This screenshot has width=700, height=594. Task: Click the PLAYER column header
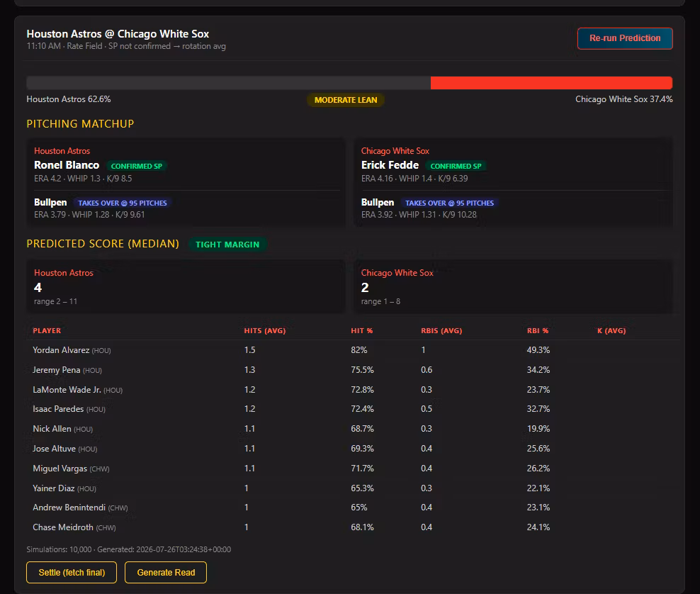click(47, 330)
